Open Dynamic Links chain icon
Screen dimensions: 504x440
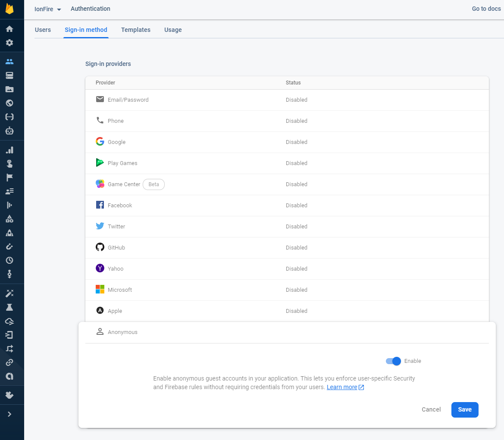coord(9,362)
